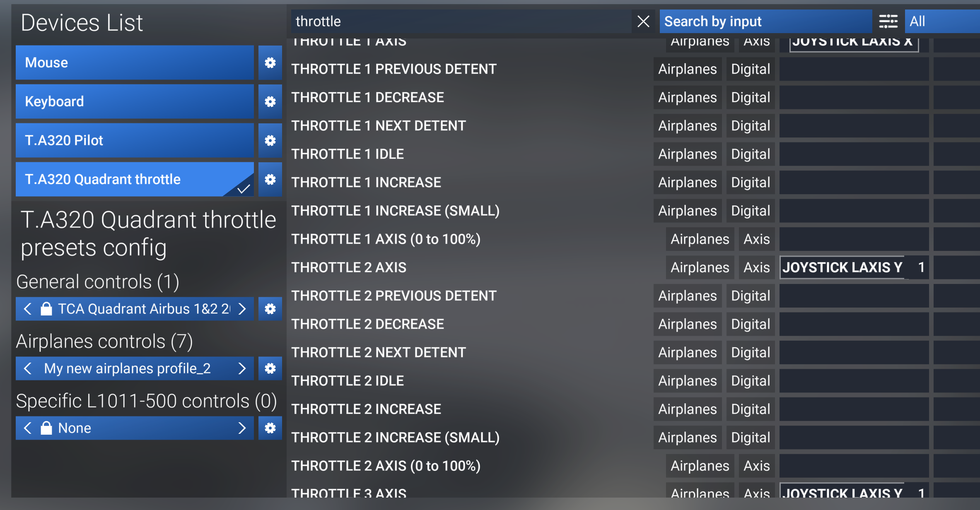This screenshot has width=980, height=510.
Task: Open settings gear for Mouse device
Action: (x=270, y=63)
